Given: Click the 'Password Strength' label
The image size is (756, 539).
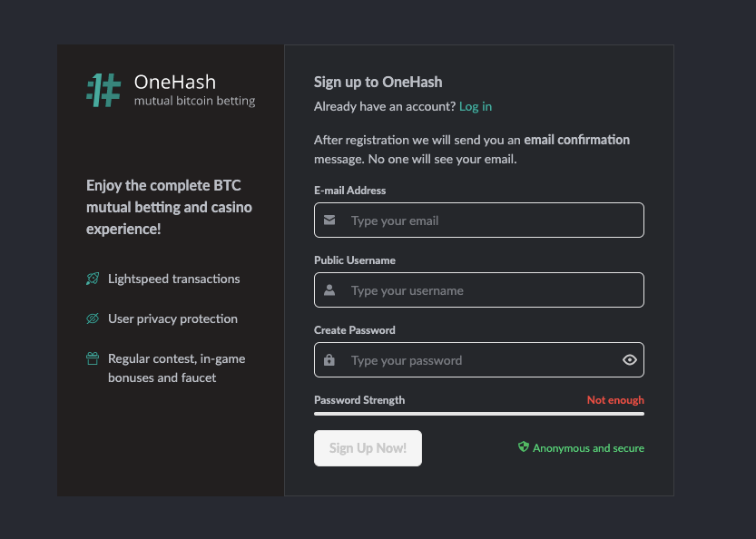Looking at the screenshot, I should pyautogui.click(x=359, y=400).
